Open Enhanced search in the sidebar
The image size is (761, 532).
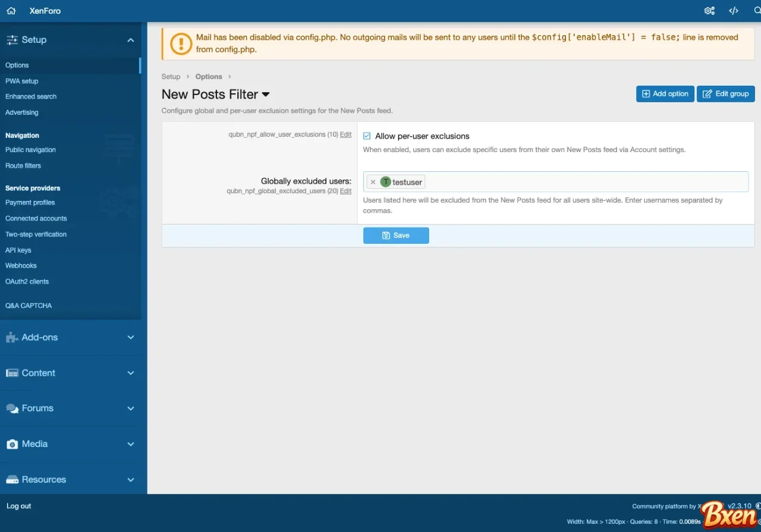(x=31, y=96)
